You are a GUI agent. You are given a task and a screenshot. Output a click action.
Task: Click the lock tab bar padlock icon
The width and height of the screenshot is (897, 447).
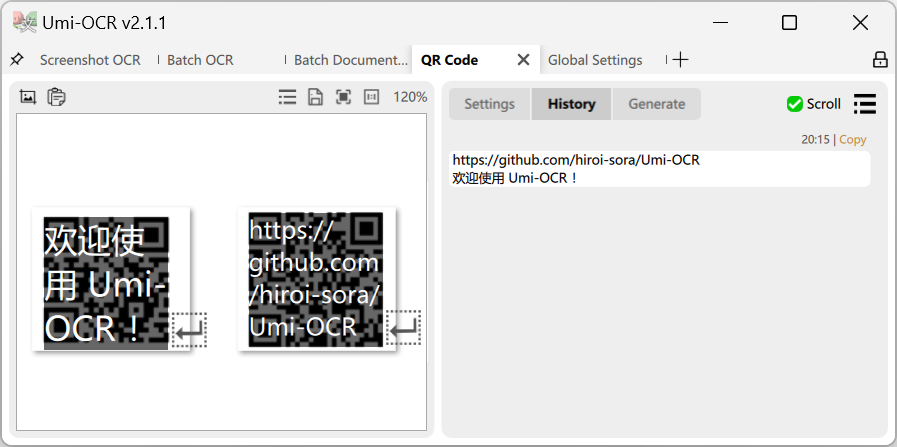tap(880, 60)
